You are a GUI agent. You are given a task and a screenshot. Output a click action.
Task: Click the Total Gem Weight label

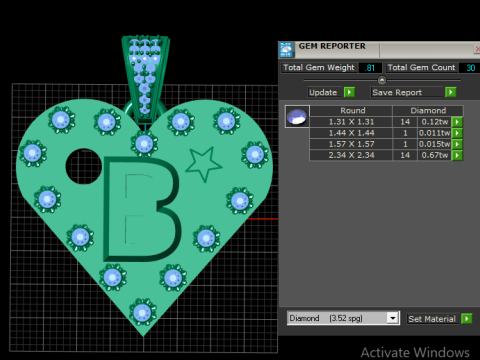pos(319,68)
